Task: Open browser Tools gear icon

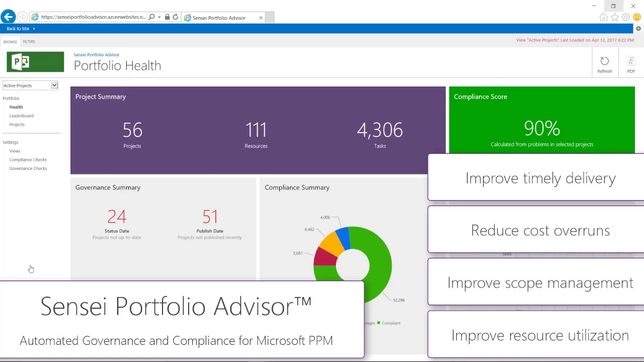Action: 625,18
